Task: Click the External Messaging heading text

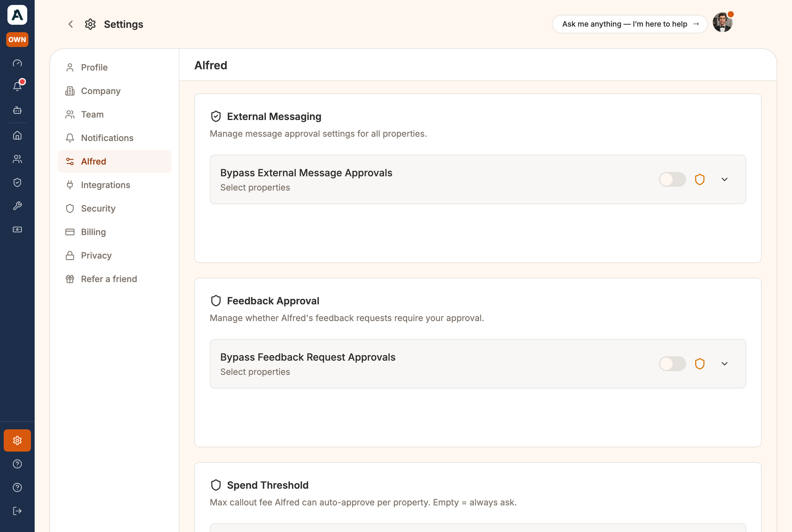Action: pos(274,116)
